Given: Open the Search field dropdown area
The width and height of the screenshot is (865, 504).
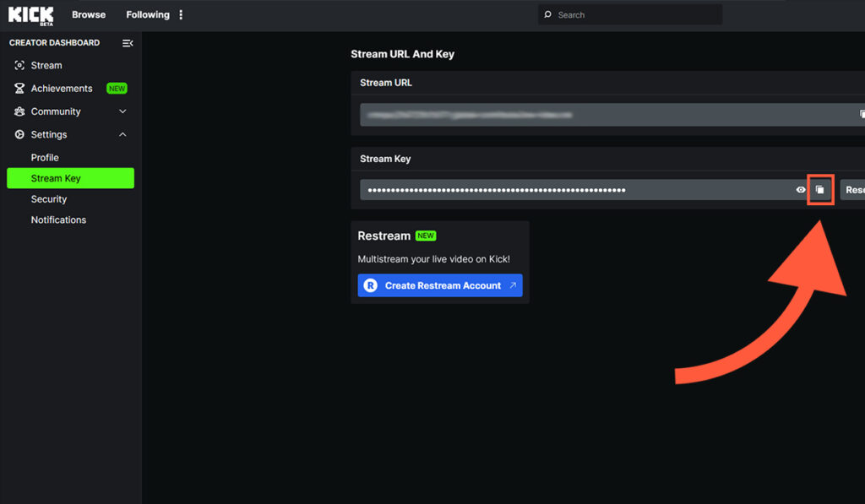Looking at the screenshot, I should click(629, 14).
